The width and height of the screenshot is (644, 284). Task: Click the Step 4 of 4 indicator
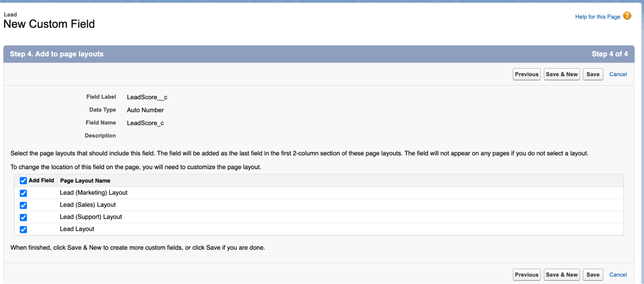pos(610,54)
